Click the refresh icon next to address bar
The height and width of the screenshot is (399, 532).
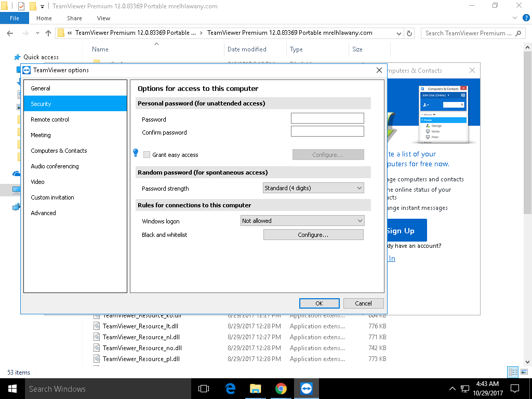(409, 33)
